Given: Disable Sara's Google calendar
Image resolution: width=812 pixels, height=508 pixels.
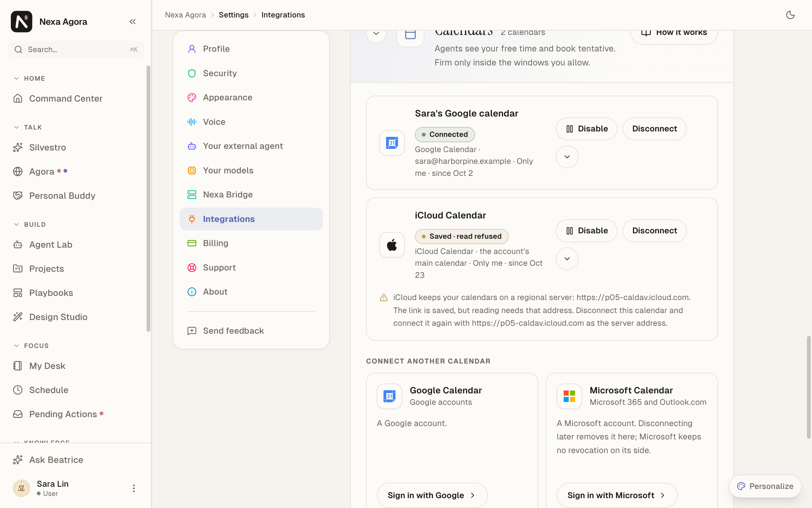Looking at the screenshot, I should click(x=586, y=129).
